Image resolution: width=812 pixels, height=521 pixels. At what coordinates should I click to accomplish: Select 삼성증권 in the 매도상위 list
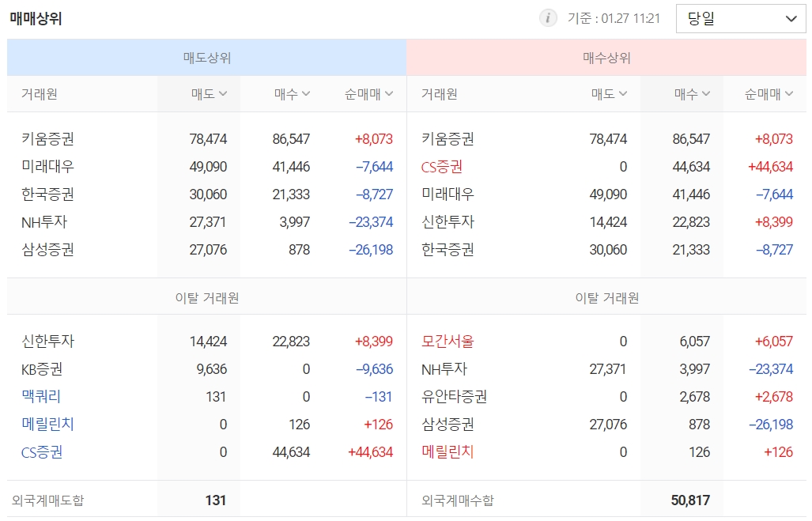47,250
